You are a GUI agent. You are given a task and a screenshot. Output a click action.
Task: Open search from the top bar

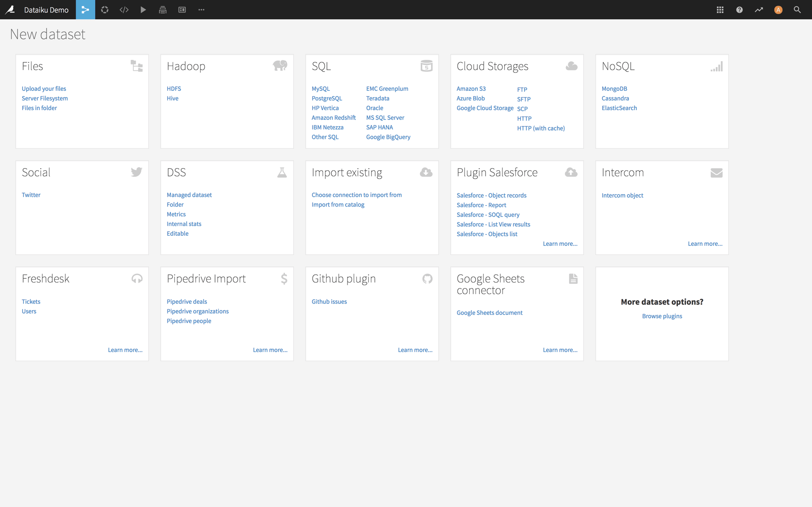(x=797, y=10)
